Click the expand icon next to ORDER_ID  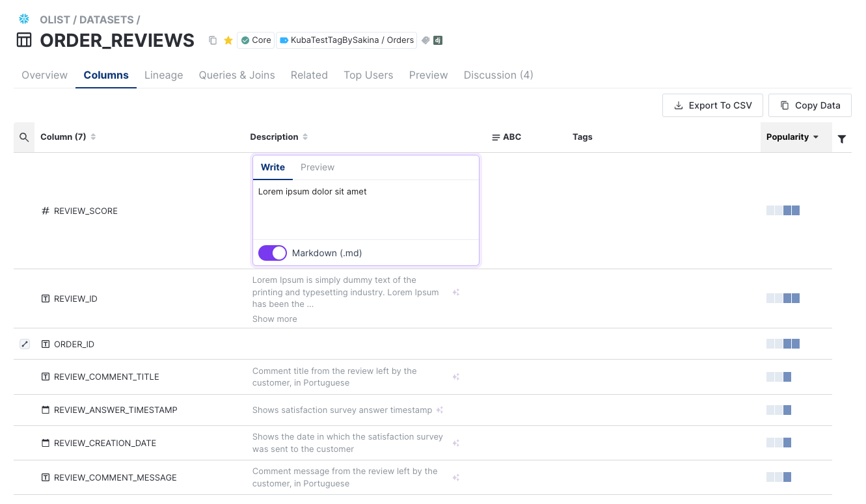click(x=25, y=344)
